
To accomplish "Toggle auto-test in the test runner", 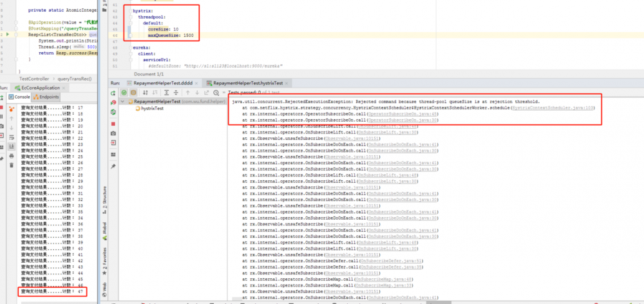I will (113, 111).
